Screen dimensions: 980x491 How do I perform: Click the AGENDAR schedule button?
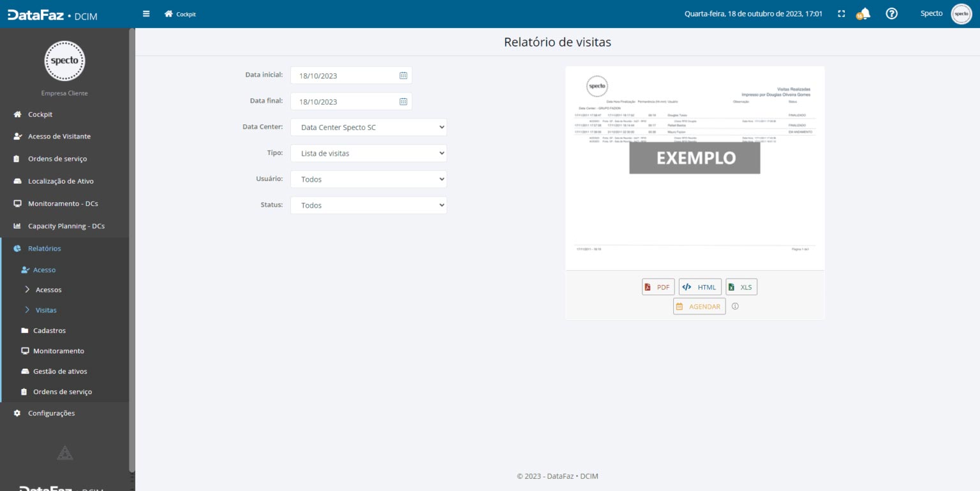click(x=699, y=307)
